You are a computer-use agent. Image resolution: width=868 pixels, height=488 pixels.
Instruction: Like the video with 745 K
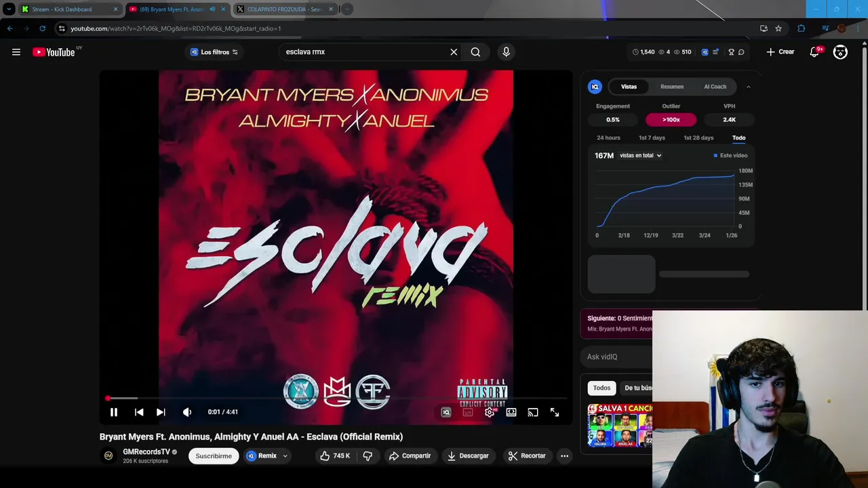336,456
